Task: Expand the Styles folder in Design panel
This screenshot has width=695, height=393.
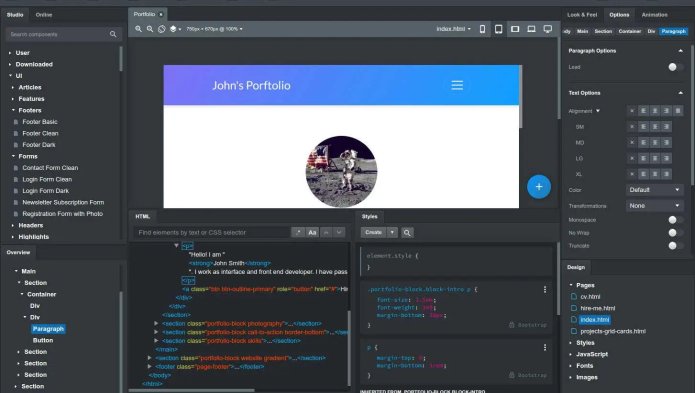Action: pyautogui.click(x=570, y=343)
